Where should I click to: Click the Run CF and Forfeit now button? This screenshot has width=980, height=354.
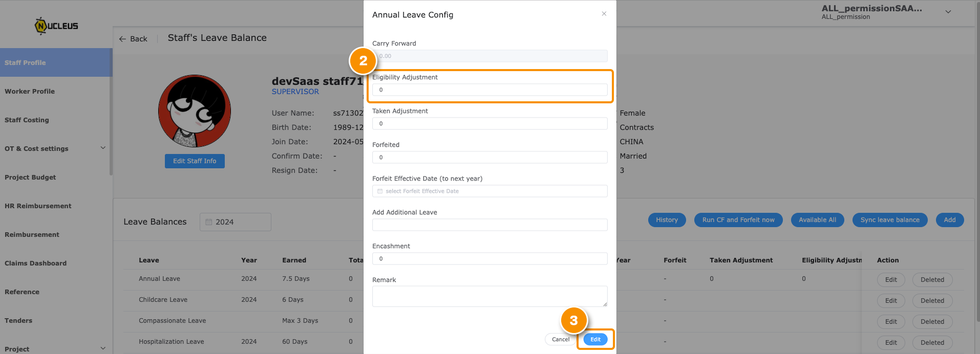(x=738, y=220)
